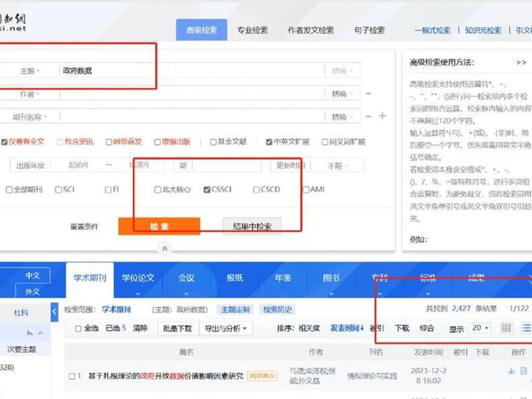The height and width of the screenshot is (399, 532).
Task: Click the 主题定制 link
Action: [x=235, y=309]
